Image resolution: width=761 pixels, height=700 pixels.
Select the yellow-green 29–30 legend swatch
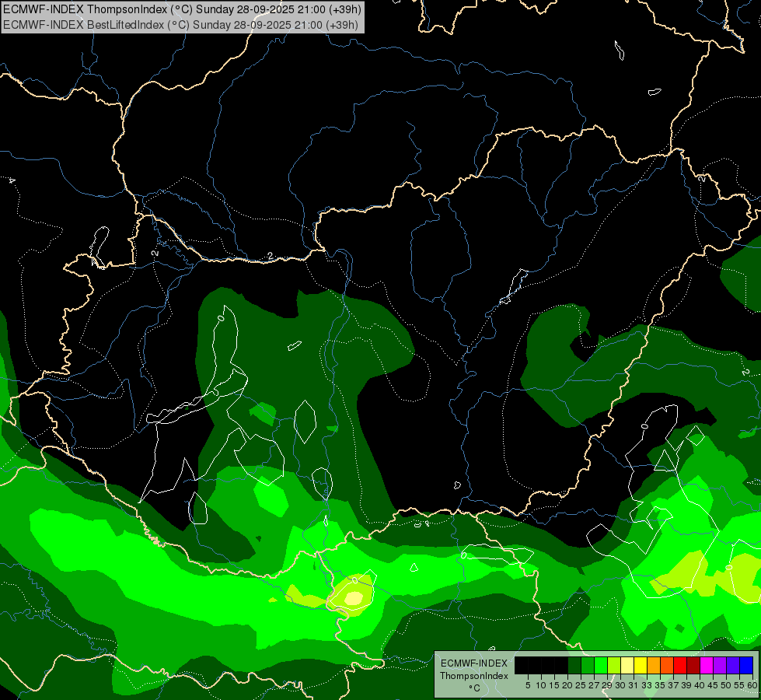[614, 665]
